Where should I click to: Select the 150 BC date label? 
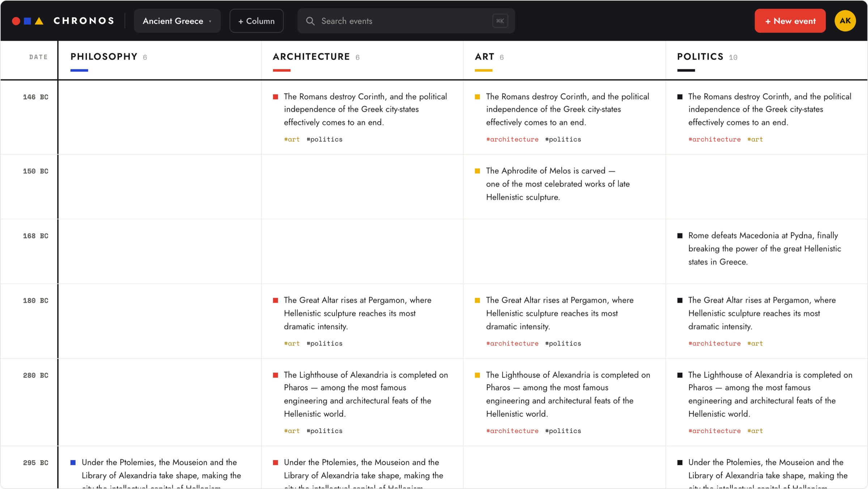35,171
